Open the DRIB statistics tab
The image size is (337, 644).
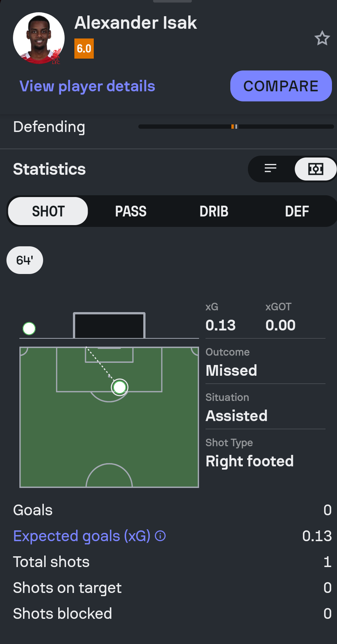[x=214, y=211]
